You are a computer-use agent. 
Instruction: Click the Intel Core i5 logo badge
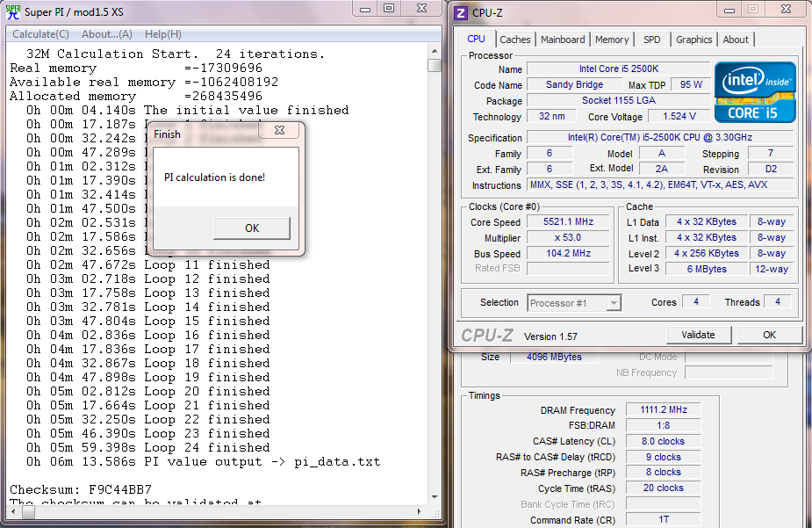755,92
